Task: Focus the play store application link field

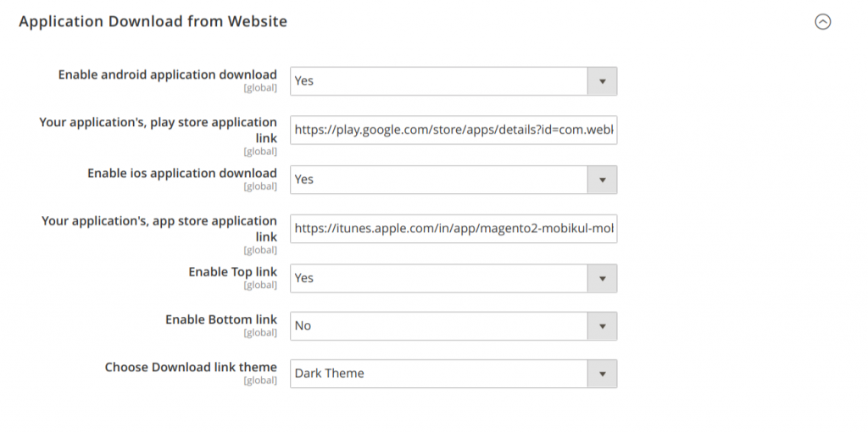Action: (x=453, y=130)
